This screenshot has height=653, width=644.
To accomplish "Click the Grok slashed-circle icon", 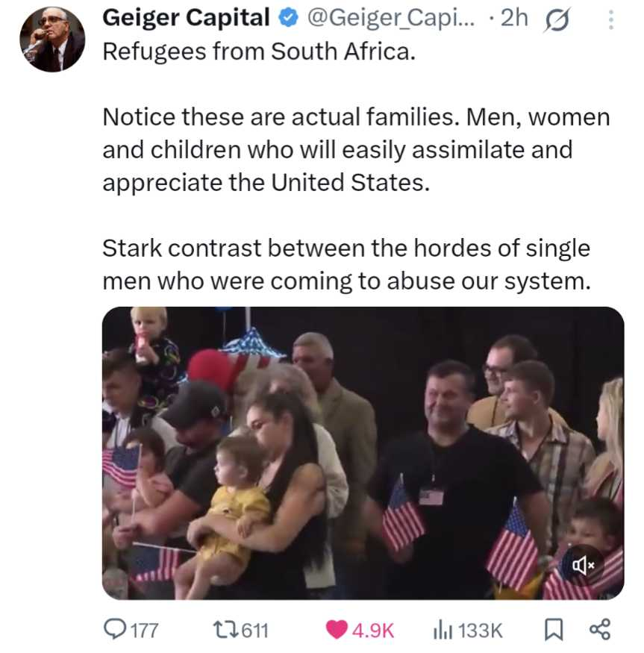I will (556, 20).
